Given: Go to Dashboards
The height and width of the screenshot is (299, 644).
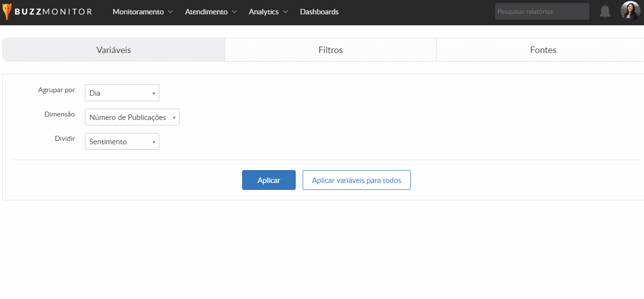Looking at the screenshot, I should tap(319, 12).
